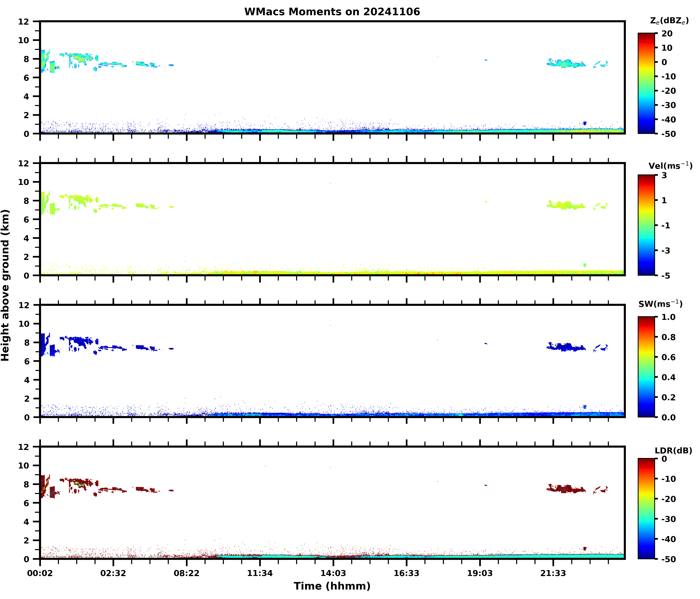Select the 14:03 time tick label
The height and width of the screenshot is (599, 700).
click(333, 573)
